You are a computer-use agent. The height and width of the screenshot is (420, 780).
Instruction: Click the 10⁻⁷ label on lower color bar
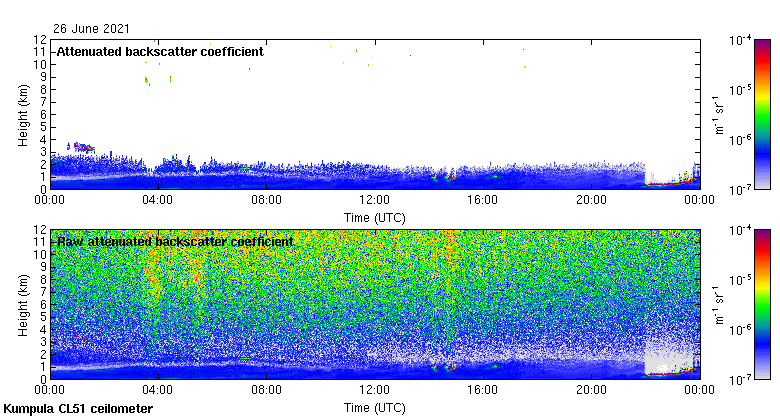point(740,380)
